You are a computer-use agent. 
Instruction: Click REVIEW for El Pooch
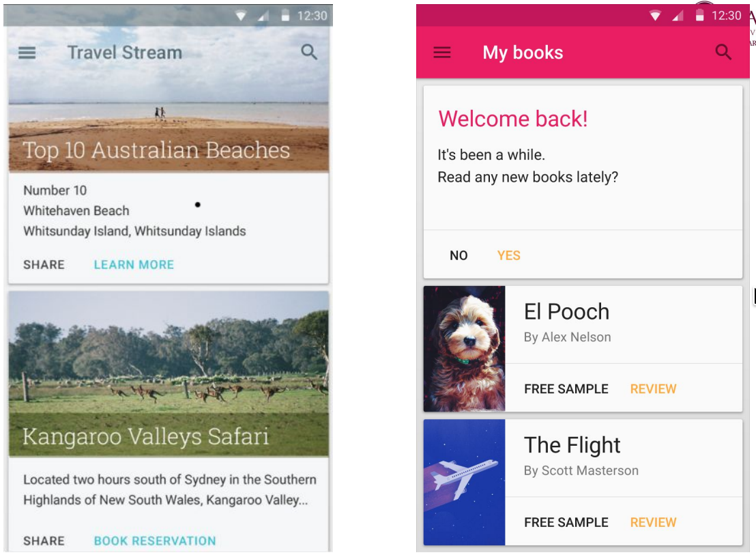pos(653,389)
